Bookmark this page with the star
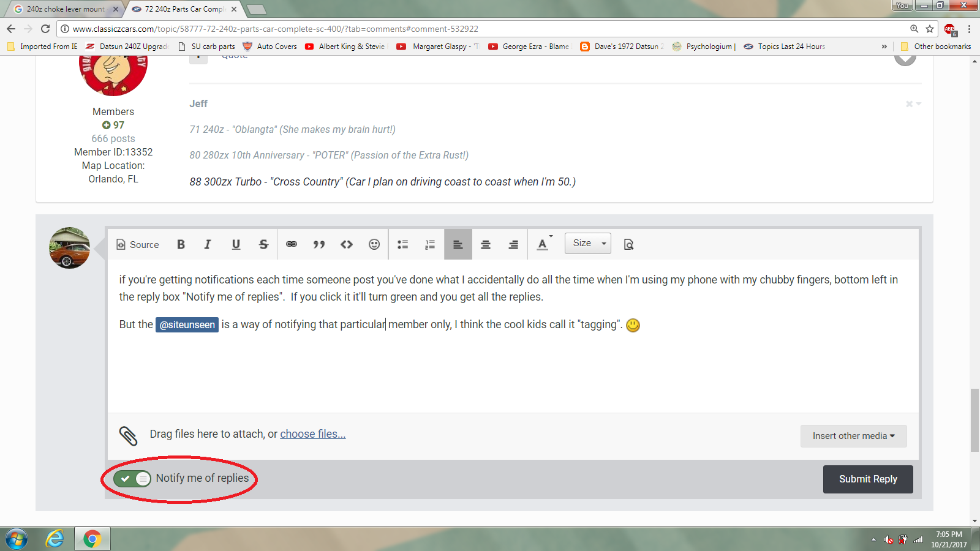The image size is (980, 551). coord(930,29)
